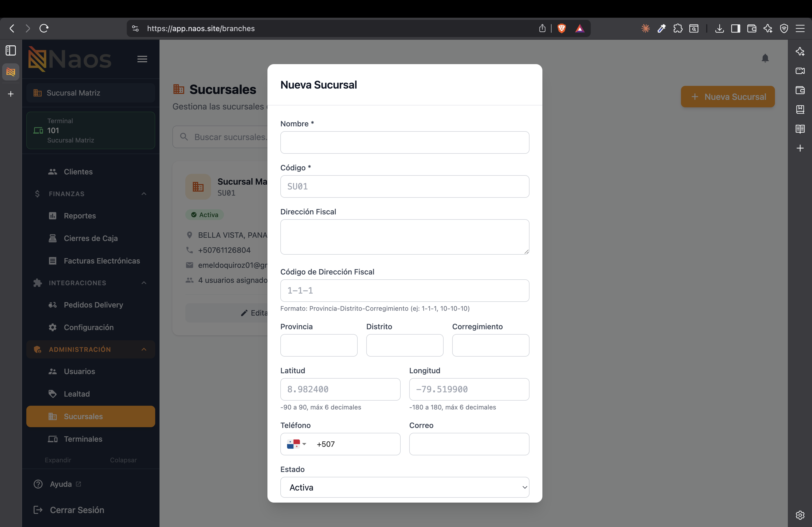Click the Dirección Fiscal textarea

click(405, 237)
